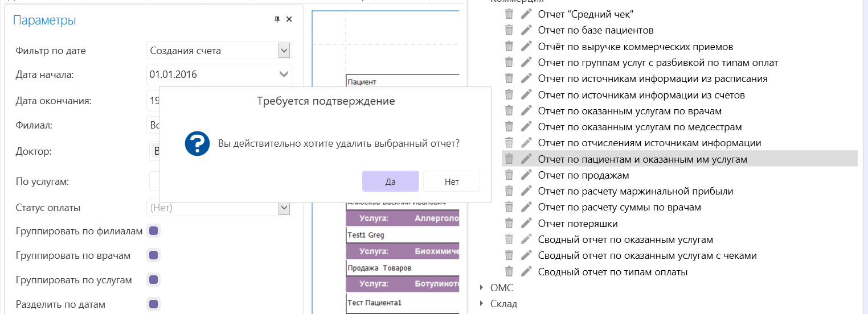Pencil icon for услугам по врачам report

(x=527, y=111)
